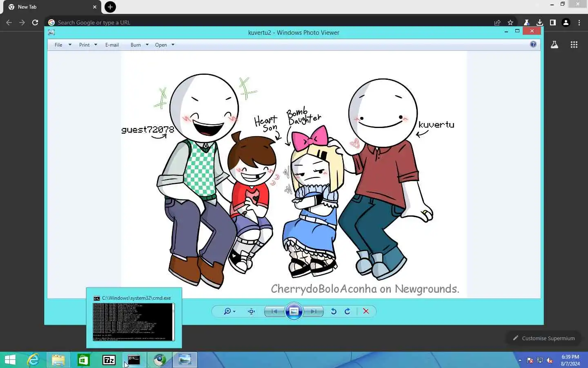The image size is (588, 368).
Task: Click the Photo Viewer taskbar button
Action: coord(185,360)
